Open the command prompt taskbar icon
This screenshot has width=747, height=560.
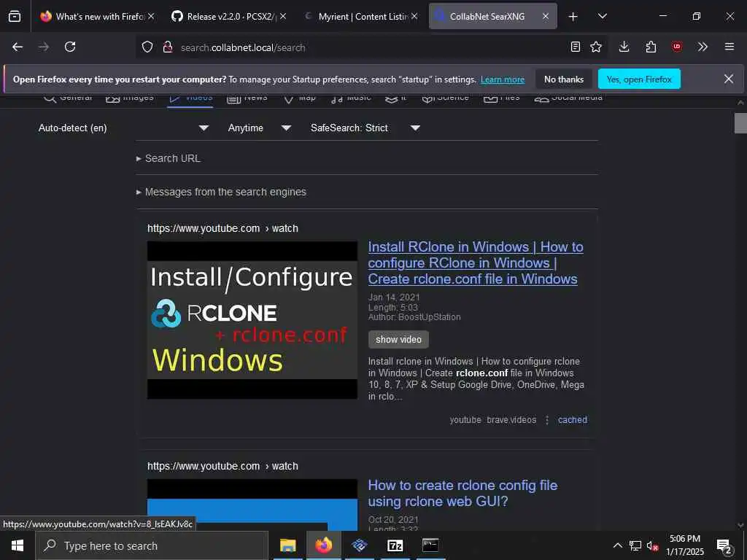(x=430, y=545)
